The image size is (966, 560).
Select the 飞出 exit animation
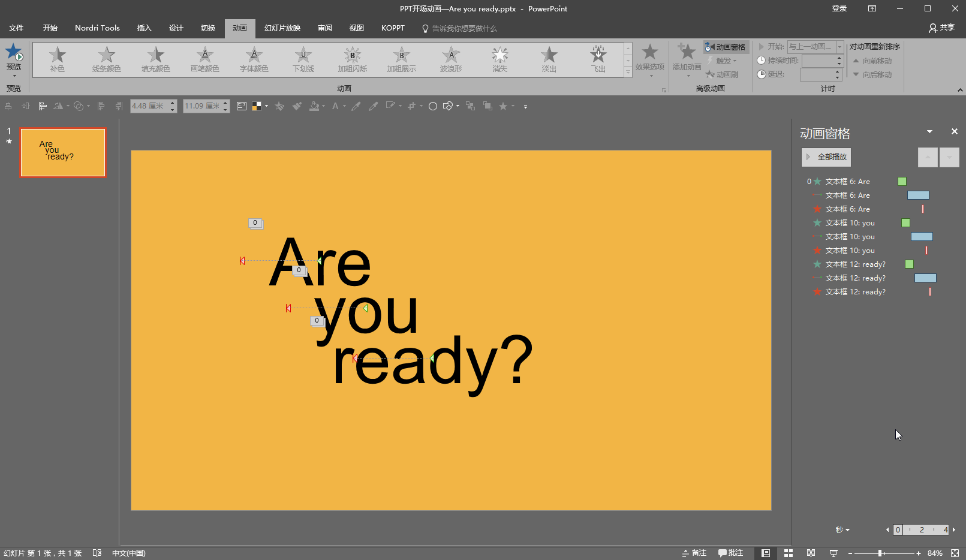pyautogui.click(x=598, y=60)
